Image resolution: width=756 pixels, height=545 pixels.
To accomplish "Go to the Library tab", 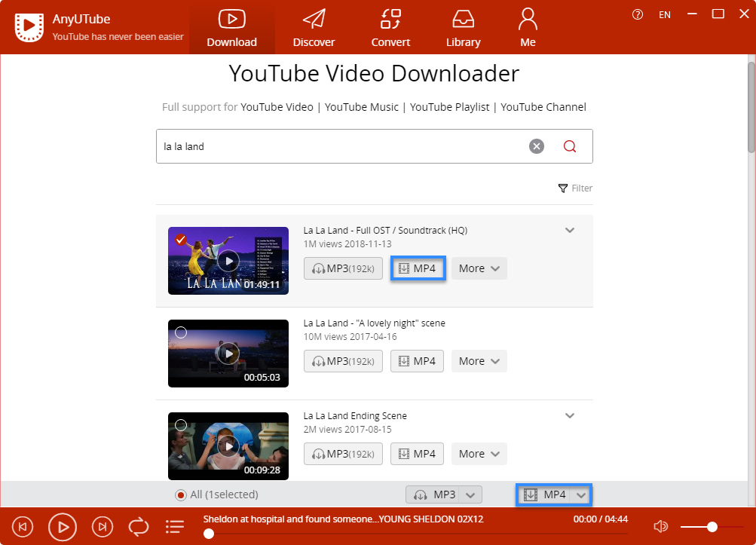I will point(464,28).
